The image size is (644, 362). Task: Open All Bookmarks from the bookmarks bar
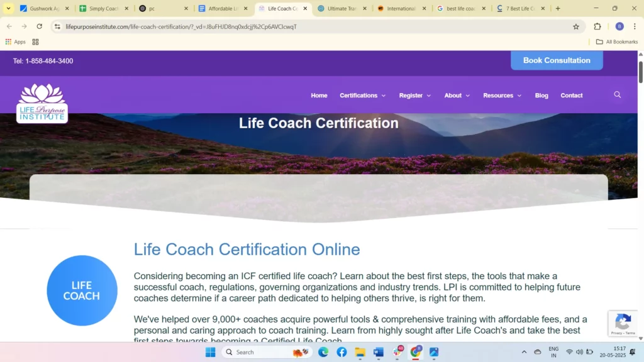616,41
